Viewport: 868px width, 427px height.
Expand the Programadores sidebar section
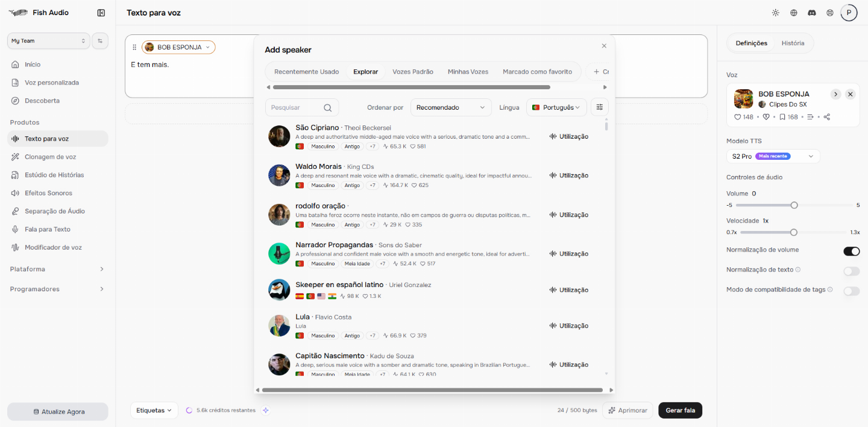[58, 289]
